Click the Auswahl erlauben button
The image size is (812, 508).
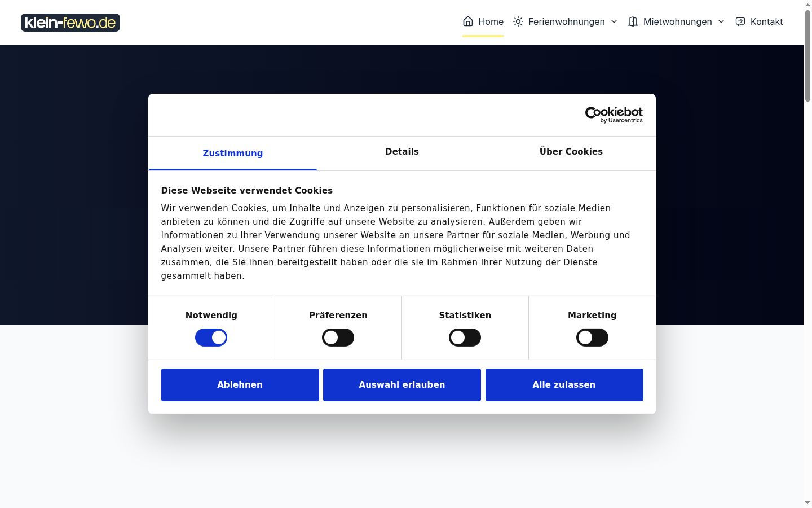pyautogui.click(x=402, y=385)
